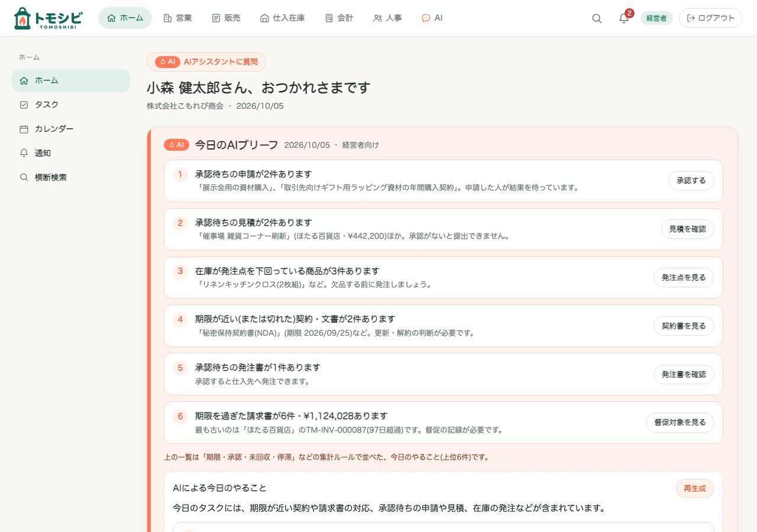757x532 pixels.
Task: Switch to the 販売 menu
Action: pos(226,18)
